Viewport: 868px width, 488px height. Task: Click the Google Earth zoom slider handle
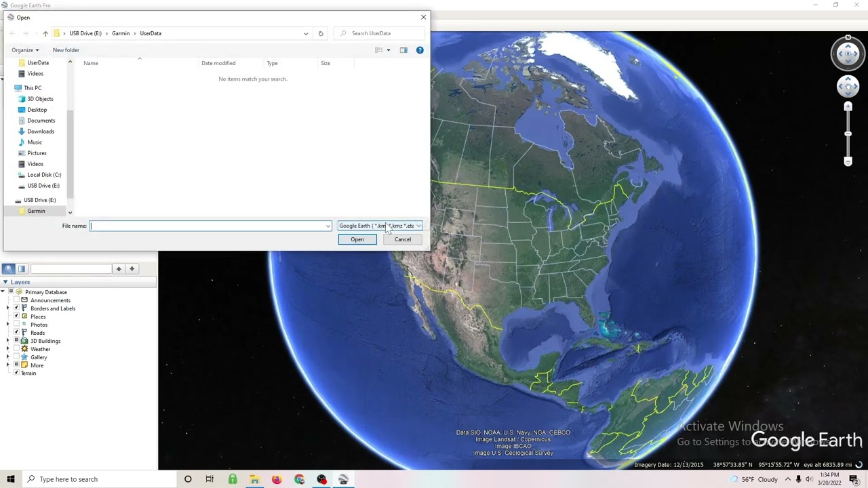(x=848, y=134)
